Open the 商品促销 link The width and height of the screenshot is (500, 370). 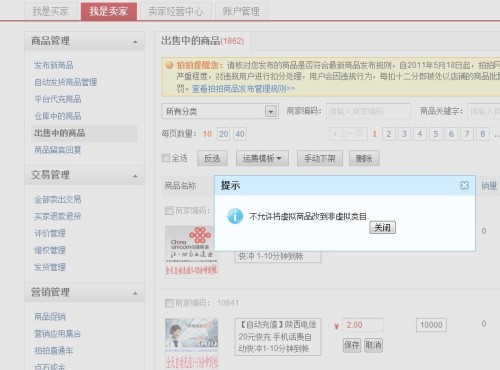click(50, 317)
